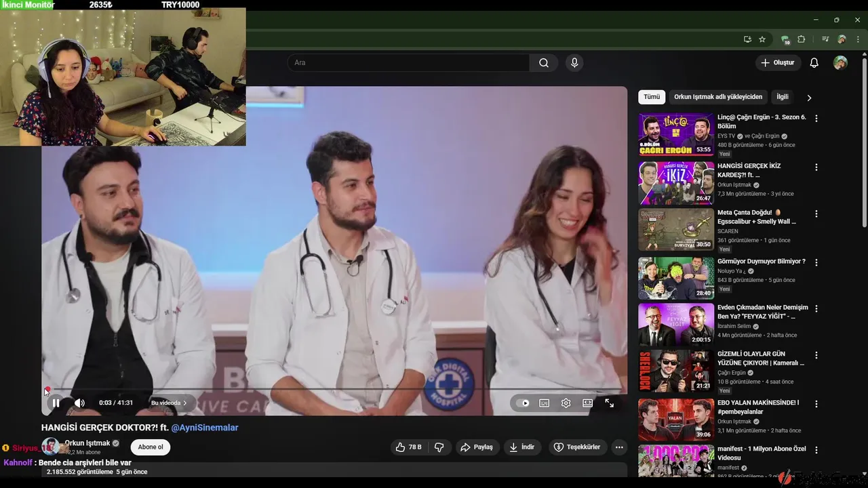Image resolution: width=868 pixels, height=488 pixels.
Task: Install page as app icon
Action: [x=747, y=39]
